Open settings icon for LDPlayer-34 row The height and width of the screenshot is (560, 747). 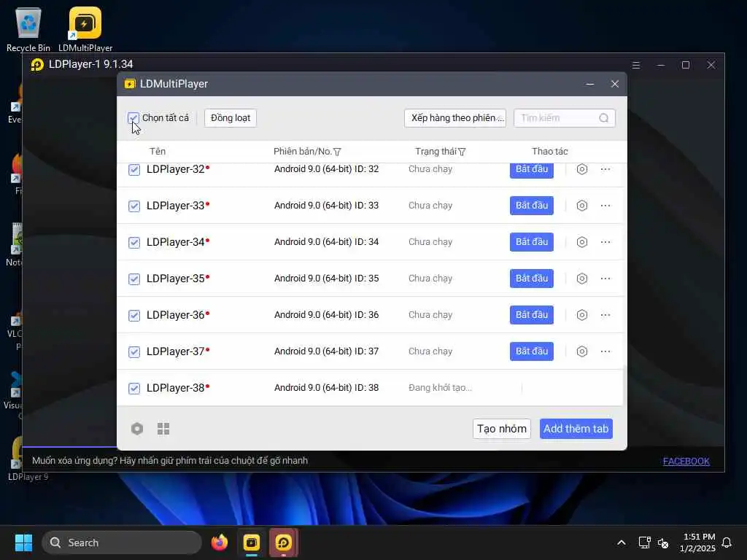click(x=581, y=242)
